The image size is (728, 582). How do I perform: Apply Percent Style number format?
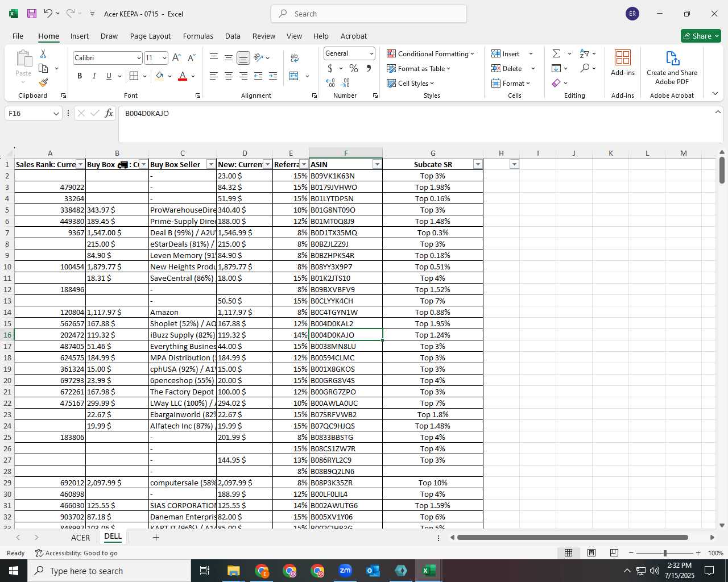click(x=354, y=68)
